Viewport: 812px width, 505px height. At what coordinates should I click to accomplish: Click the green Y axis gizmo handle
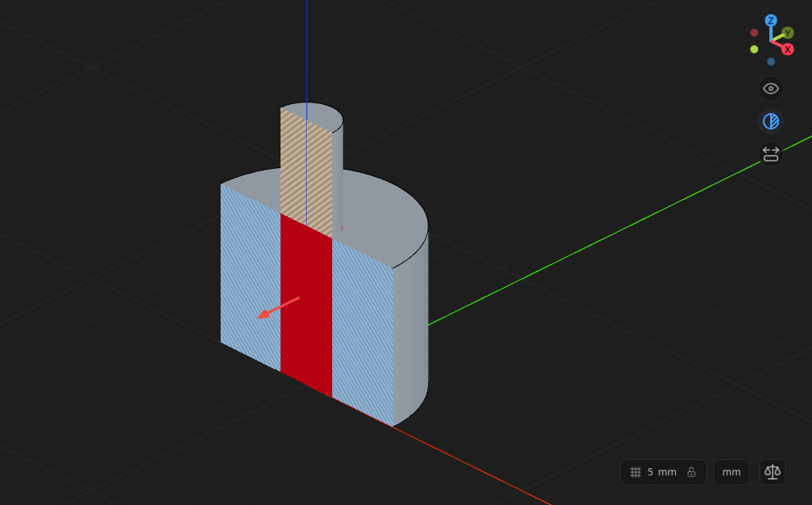787,33
